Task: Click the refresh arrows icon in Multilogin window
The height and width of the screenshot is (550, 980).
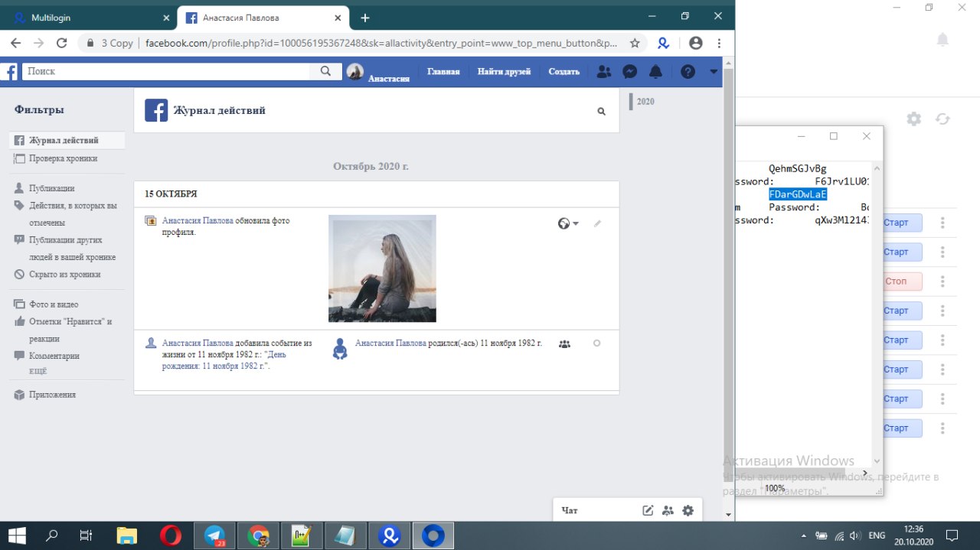Action: [942, 119]
